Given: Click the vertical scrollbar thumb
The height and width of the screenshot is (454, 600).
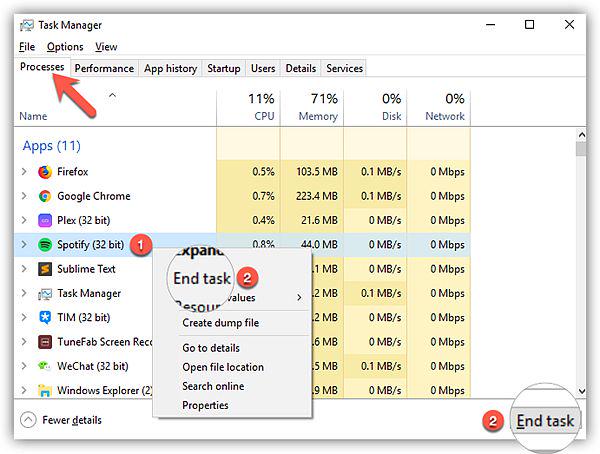Looking at the screenshot, I should (x=581, y=149).
